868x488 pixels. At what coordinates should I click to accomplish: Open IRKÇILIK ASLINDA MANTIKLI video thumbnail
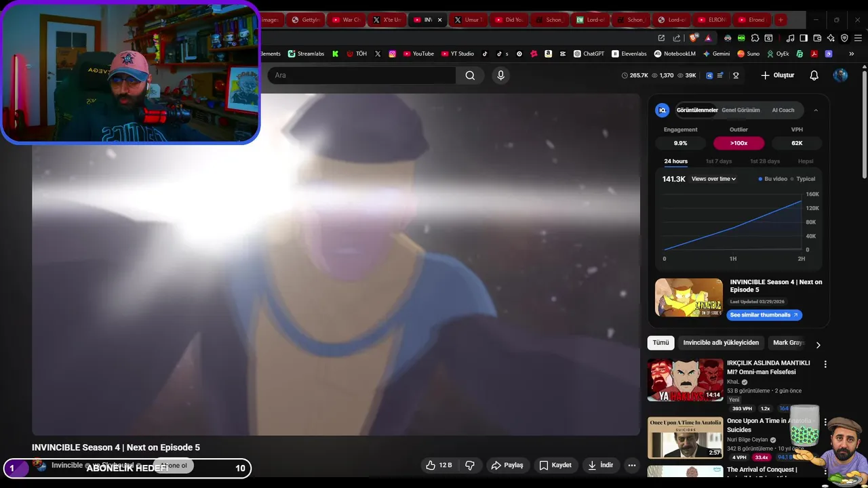click(685, 380)
